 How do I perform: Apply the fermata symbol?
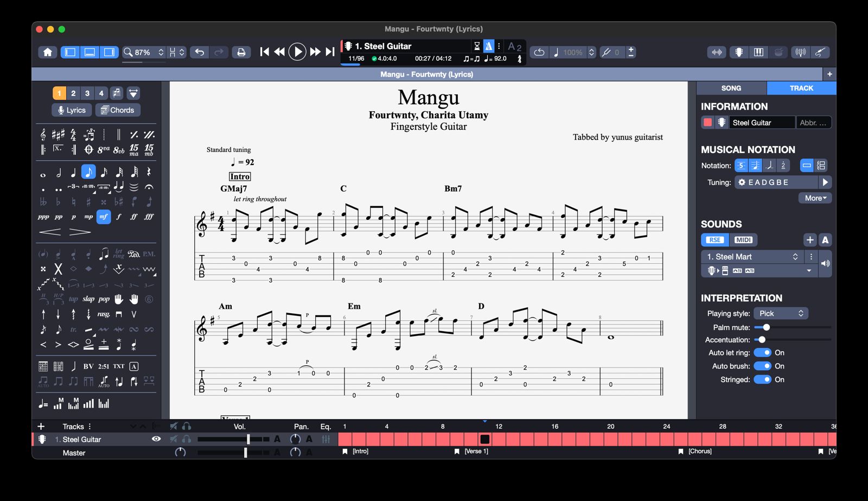click(x=149, y=187)
